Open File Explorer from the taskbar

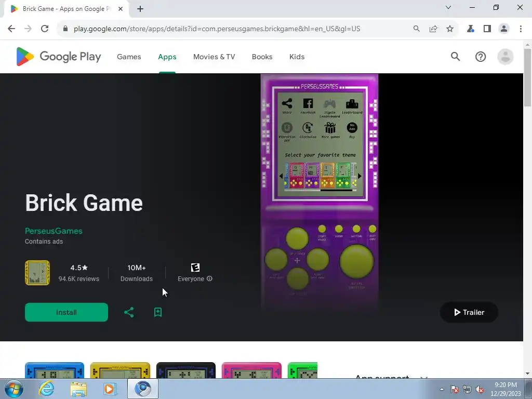[x=78, y=389]
